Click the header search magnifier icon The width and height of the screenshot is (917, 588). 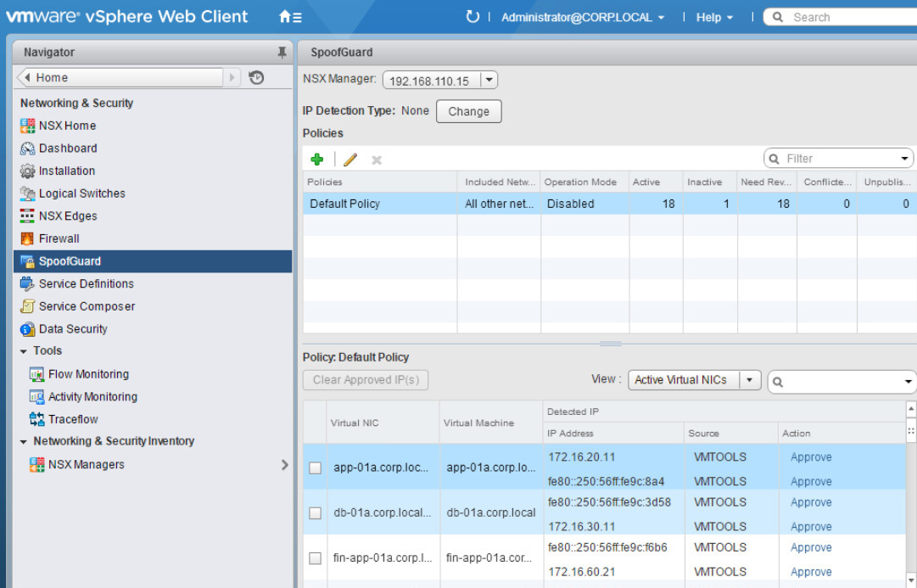click(778, 17)
